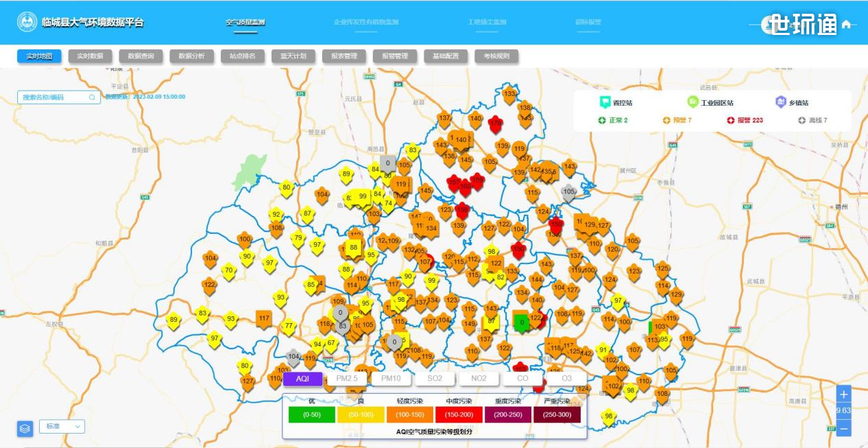Click the map layers icon button
The width and height of the screenshot is (868, 448).
(25, 429)
